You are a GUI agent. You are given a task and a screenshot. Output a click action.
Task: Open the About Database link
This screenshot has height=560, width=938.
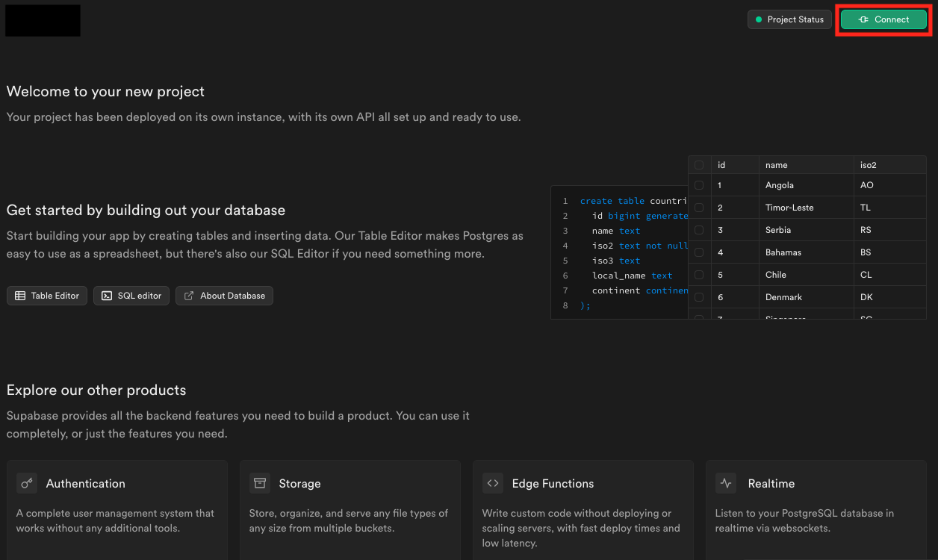point(224,296)
